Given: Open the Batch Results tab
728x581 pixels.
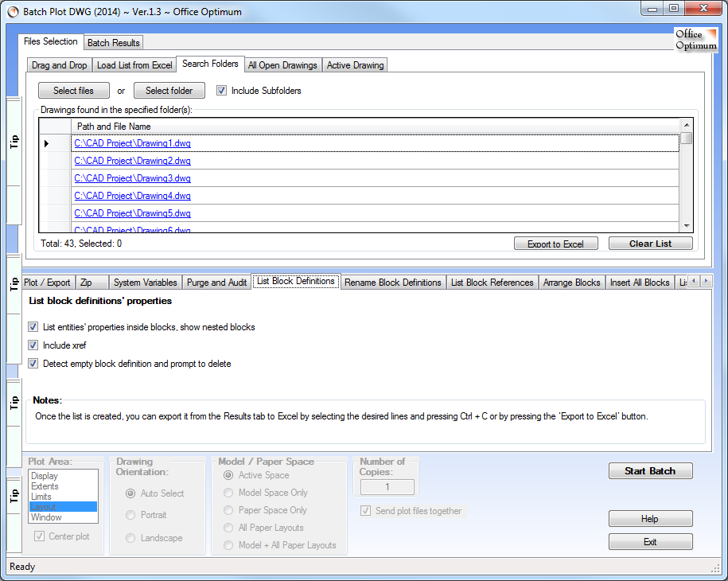Looking at the screenshot, I should tap(113, 43).
